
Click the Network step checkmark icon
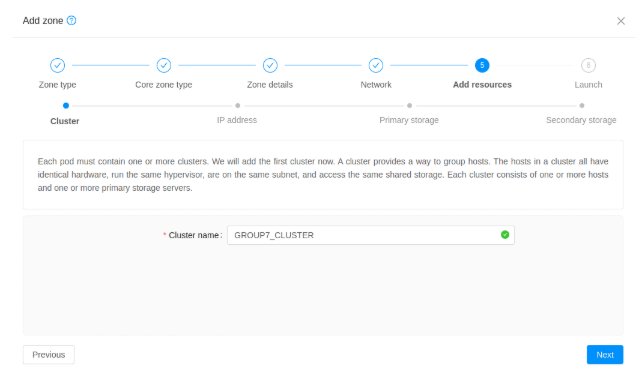click(x=376, y=65)
